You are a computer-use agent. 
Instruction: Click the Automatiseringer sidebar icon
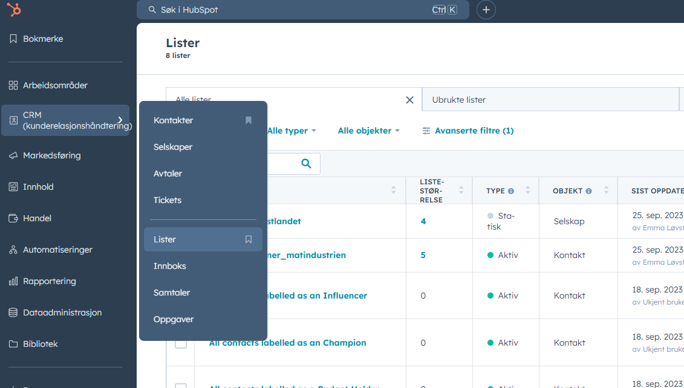14,250
